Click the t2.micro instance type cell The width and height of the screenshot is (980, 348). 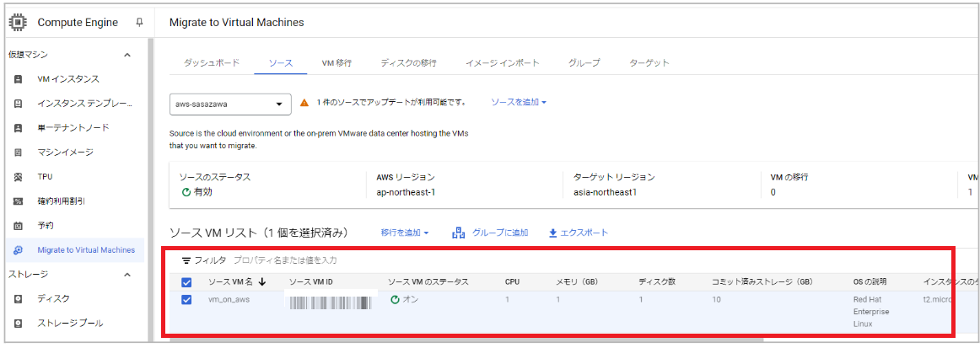pyautogui.click(x=938, y=300)
